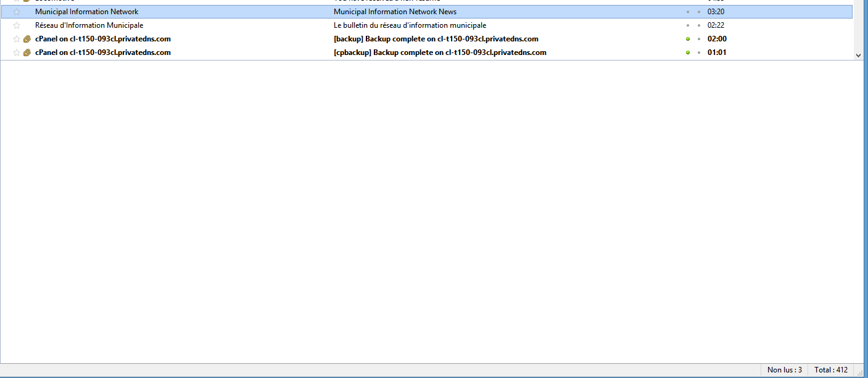Click the Total : 412 status entry
This screenshot has height=378, width=868.
point(831,370)
